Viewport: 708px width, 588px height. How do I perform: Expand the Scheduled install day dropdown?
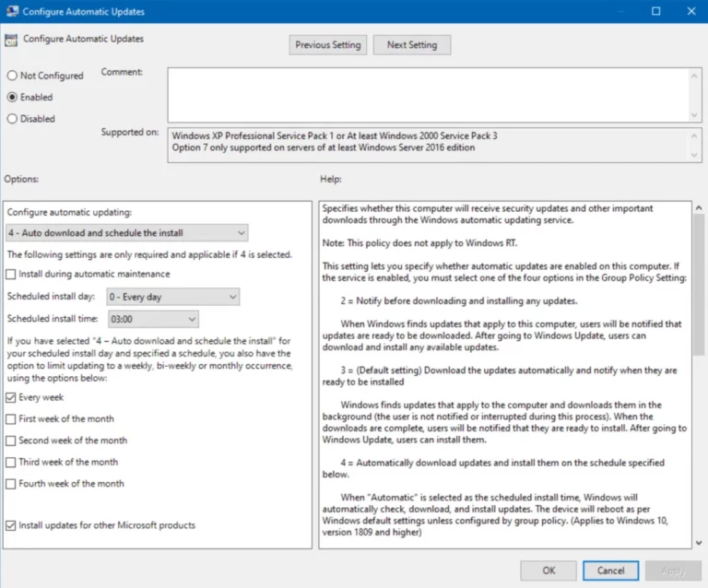click(173, 297)
